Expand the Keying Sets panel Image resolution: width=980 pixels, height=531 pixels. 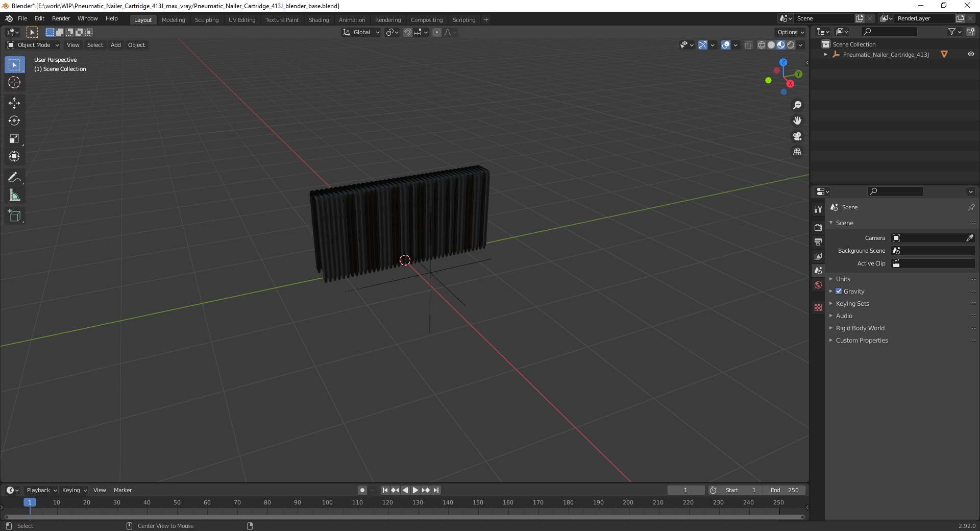click(x=852, y=303)
